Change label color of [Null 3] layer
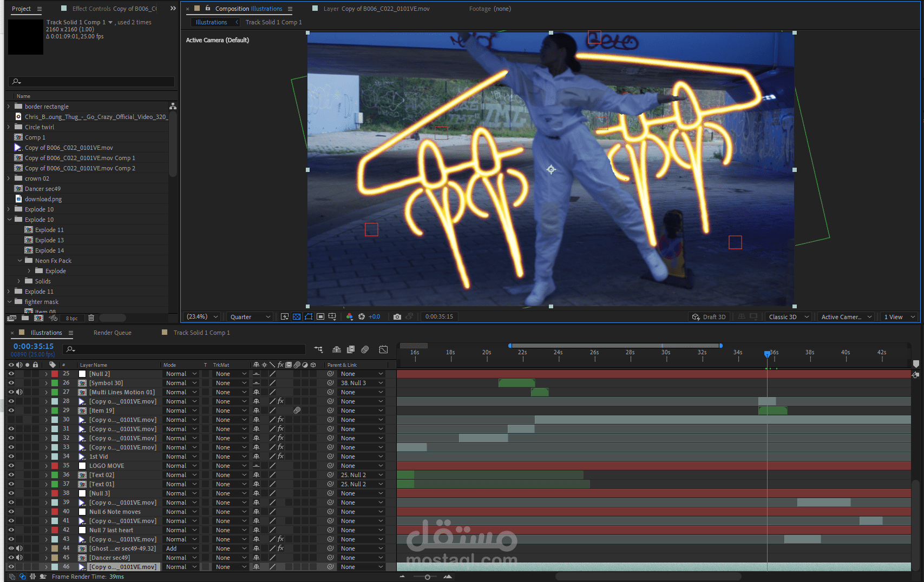Viewport: 924px width, 582px height. [x=55, y=493]
